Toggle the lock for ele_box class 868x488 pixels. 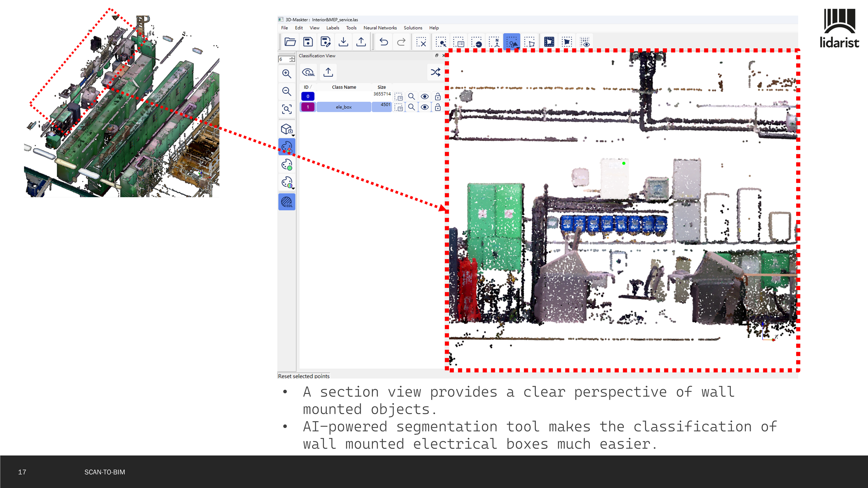click(x=438, y=107)
